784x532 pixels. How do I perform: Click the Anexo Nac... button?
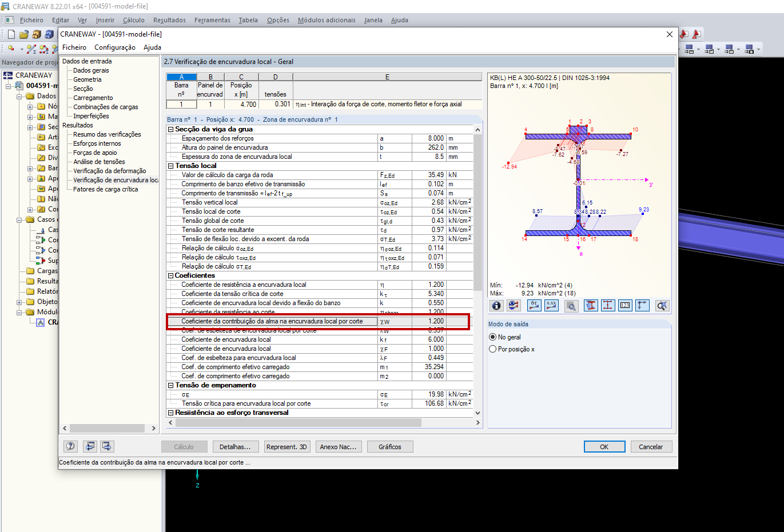point(339,447)
